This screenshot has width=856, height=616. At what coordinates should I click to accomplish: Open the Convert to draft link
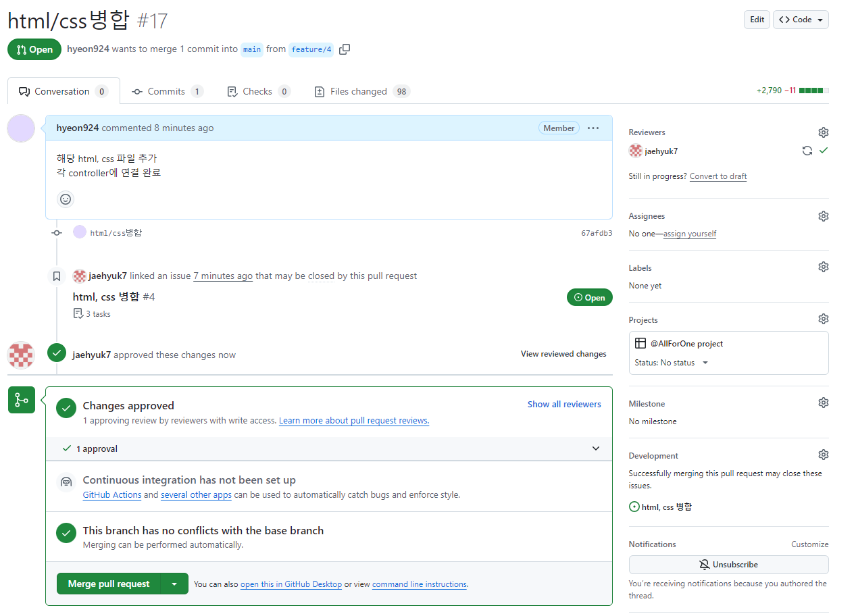717,176
